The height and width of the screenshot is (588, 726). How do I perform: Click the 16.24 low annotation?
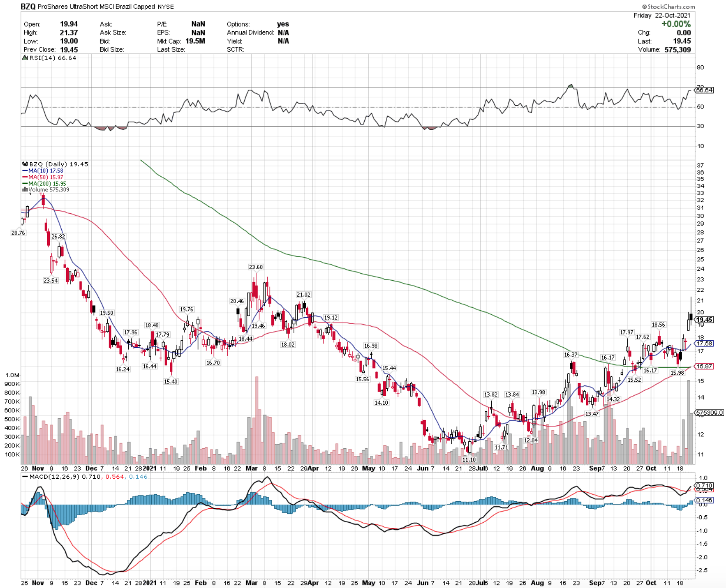point(123,369)
